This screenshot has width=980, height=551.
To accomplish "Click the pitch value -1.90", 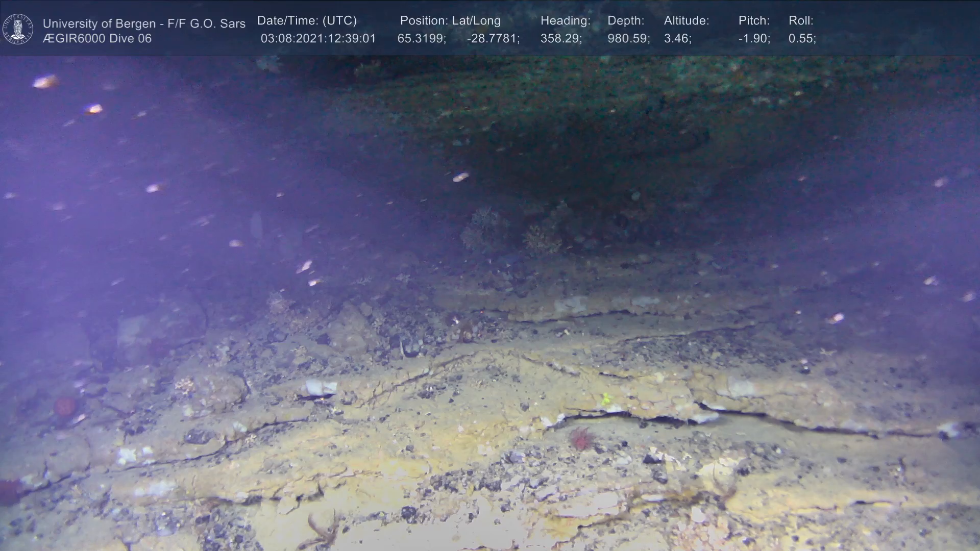I will [x=754, y=39].
